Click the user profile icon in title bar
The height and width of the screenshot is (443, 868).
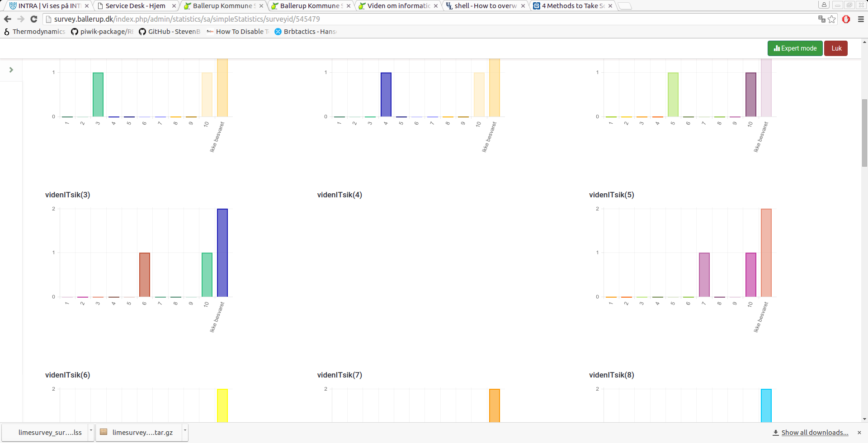click(x=824, y=5)
